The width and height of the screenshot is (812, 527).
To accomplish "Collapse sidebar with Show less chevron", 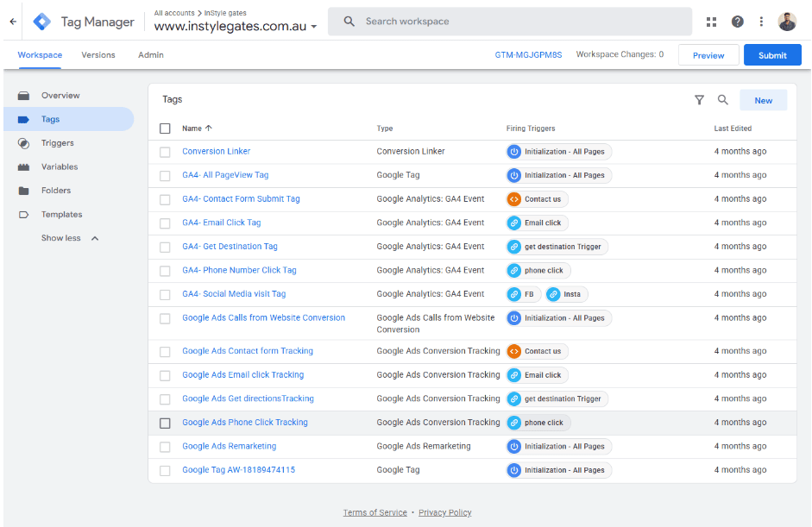I will [x=95, y=239].
